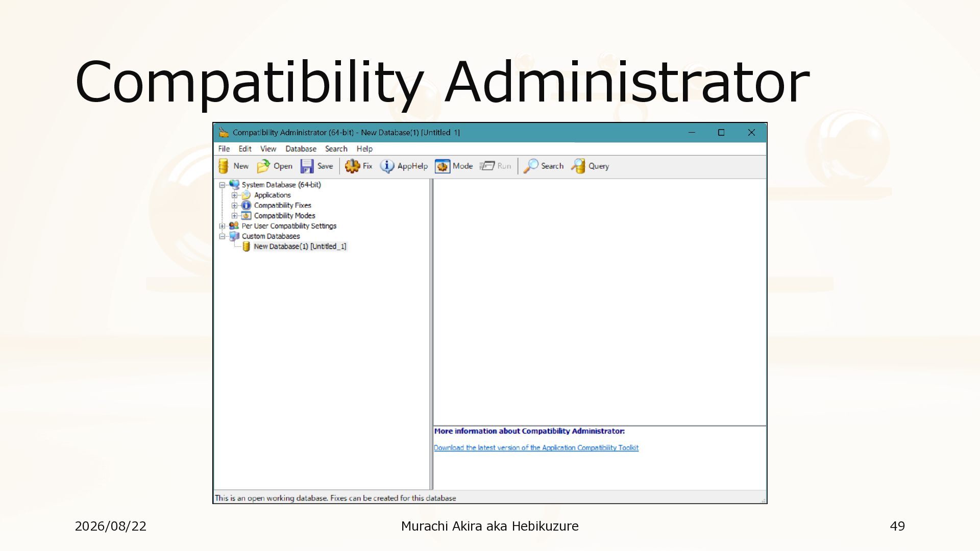
Task: Choose the Mode toolbar icon
Action: coord(442,166)
